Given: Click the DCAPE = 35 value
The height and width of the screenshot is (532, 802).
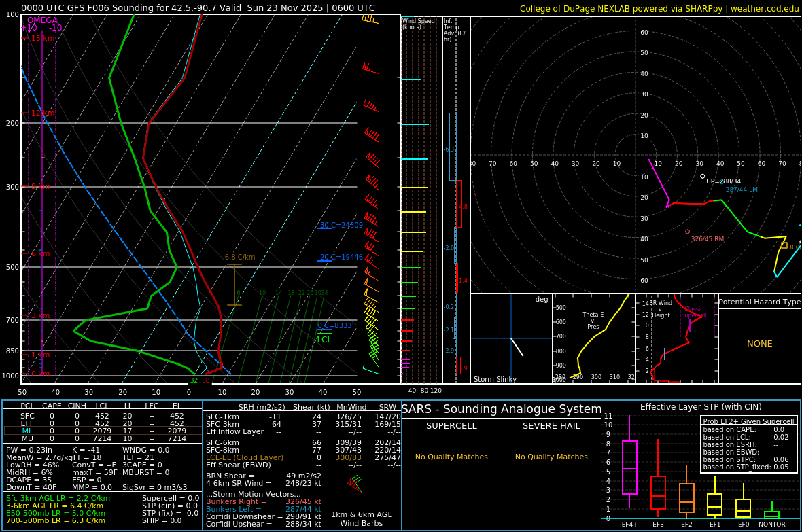Looking at the screenshot, I should (29, 480).
